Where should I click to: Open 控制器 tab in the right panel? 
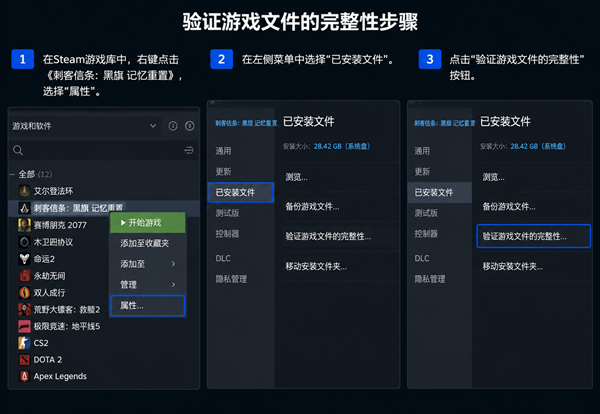click(426, 233)
